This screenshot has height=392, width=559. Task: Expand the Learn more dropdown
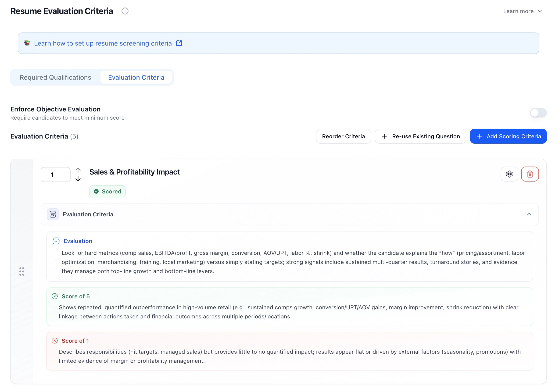click(x=522, y=11)
